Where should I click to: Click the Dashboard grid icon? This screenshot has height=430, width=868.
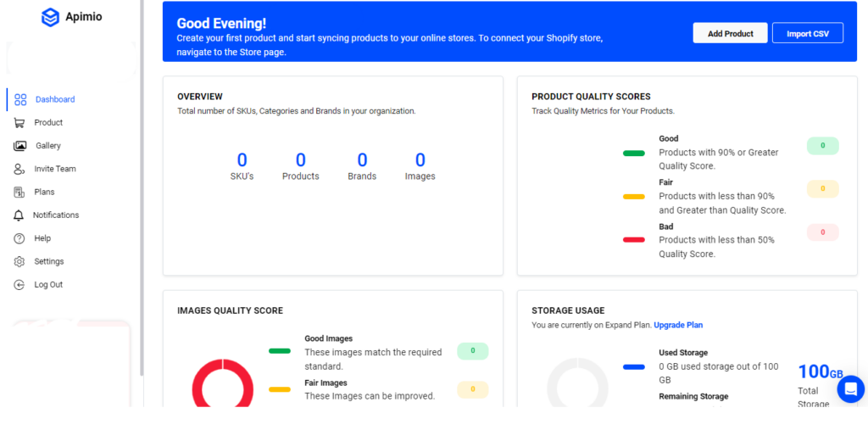[x=20, y=99]
